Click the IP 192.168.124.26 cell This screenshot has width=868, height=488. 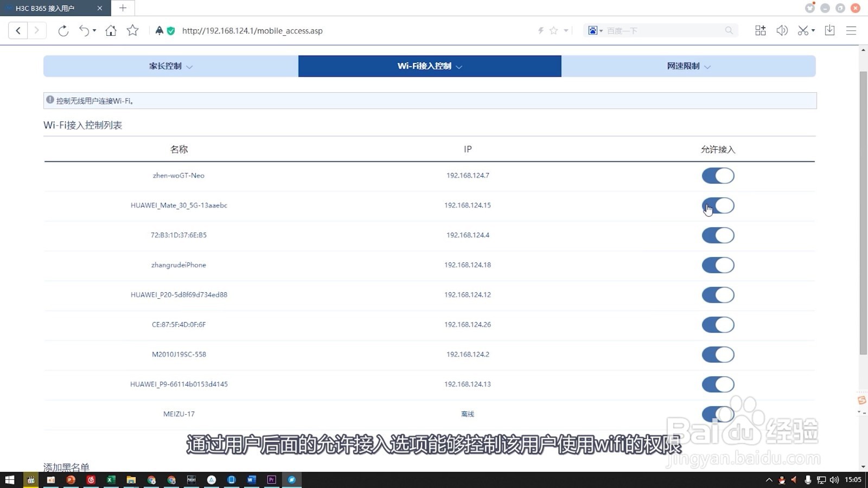coord(468,325)
